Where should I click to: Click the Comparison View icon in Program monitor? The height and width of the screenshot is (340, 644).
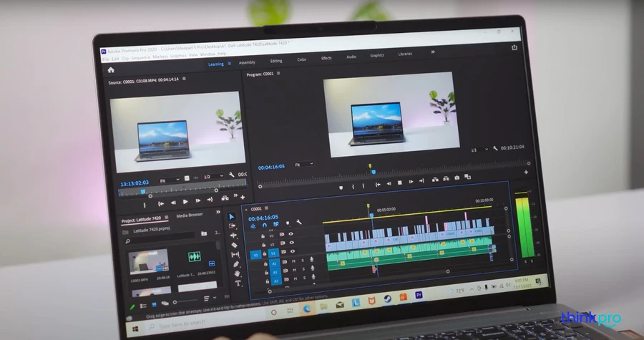468,177
